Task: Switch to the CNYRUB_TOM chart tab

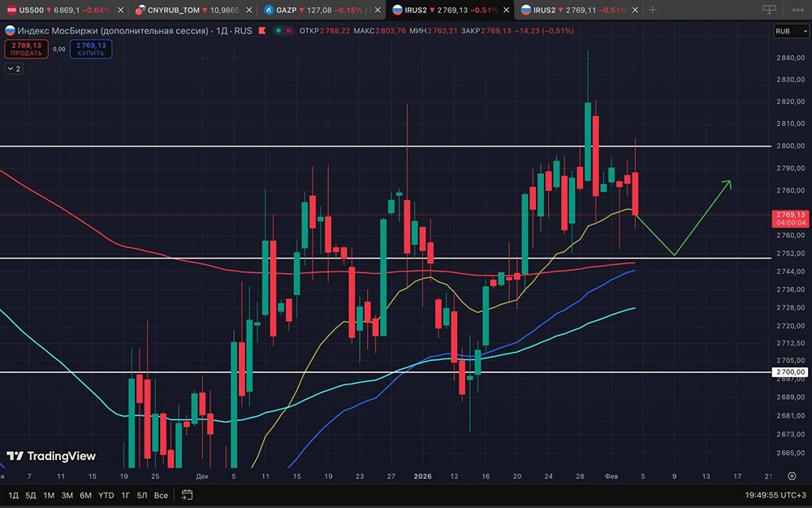Action: pyautogui.click(x=187, y=10)
